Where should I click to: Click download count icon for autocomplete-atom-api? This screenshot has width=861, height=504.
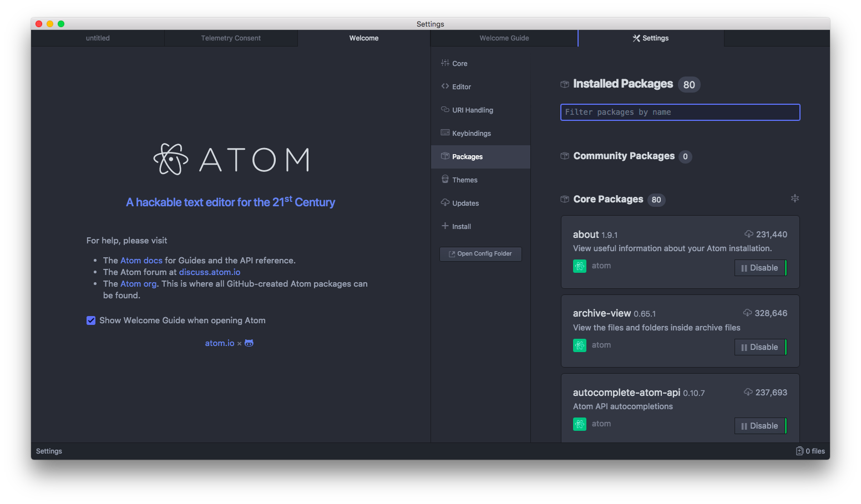click(748, 392)
